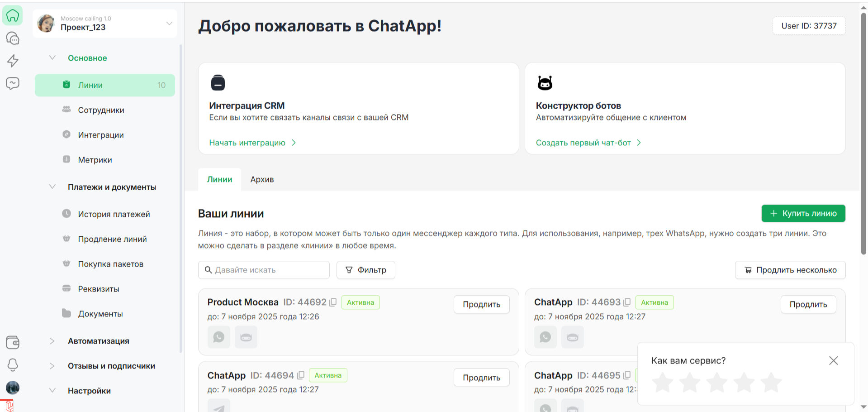The height and width of the screenshot is (412, 868).
Task: Open the chats icon in left rail
Action: click(13, 38)
